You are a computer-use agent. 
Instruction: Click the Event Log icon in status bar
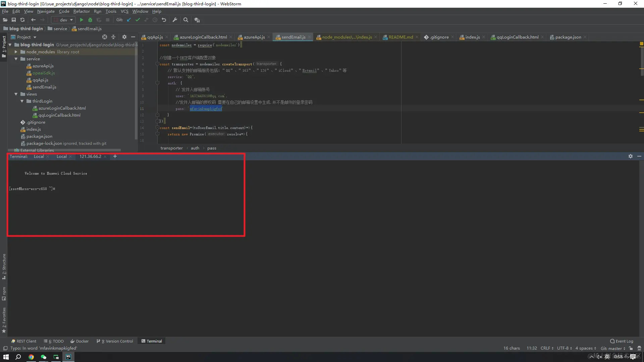point(612,341)
